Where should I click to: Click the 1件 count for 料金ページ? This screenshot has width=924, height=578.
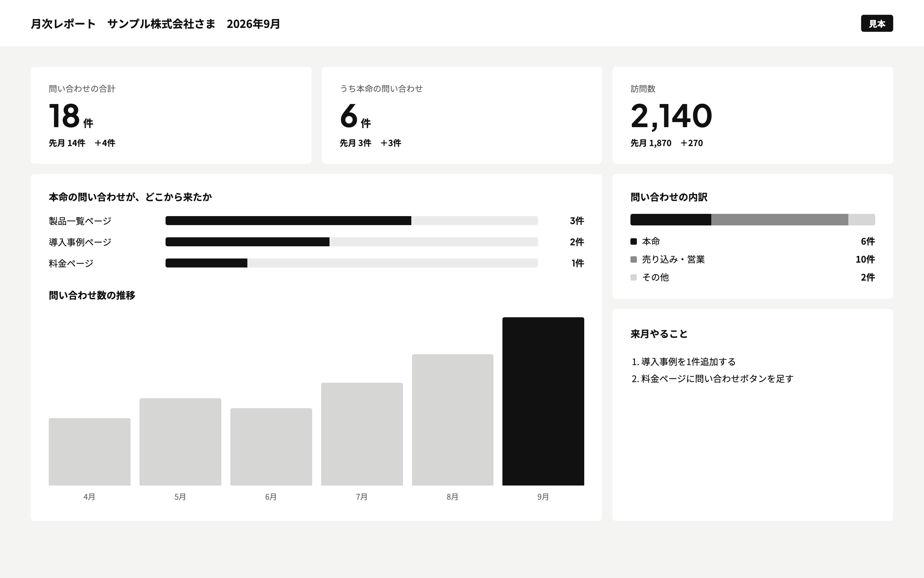coord(577,263)
